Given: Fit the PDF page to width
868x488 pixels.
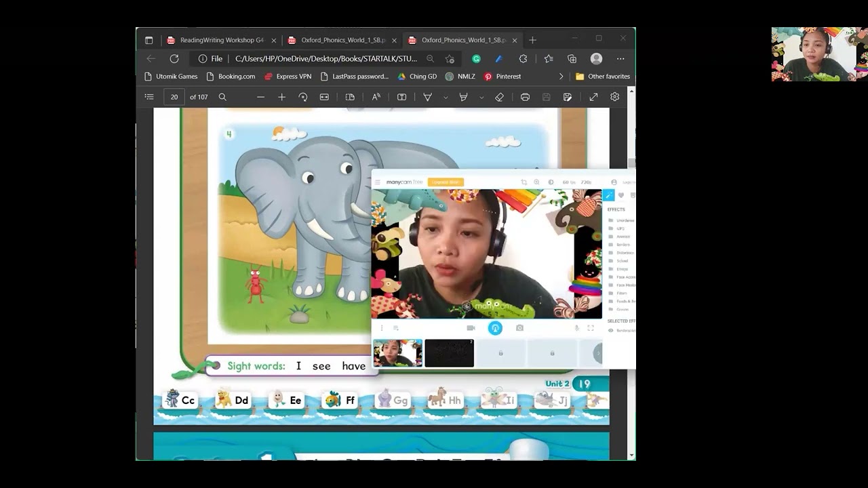Looking at the screenshot, I should (324, 97).
